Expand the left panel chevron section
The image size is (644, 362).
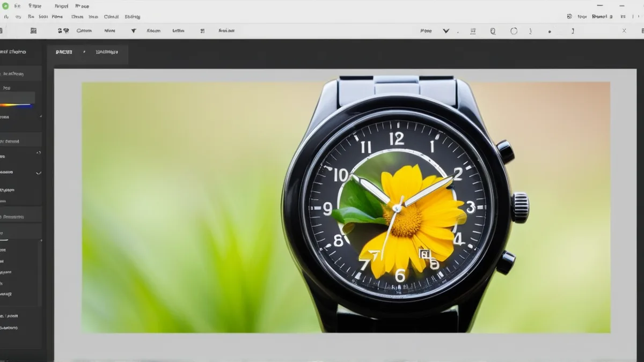pyautogui.click(x=38, y=173)
